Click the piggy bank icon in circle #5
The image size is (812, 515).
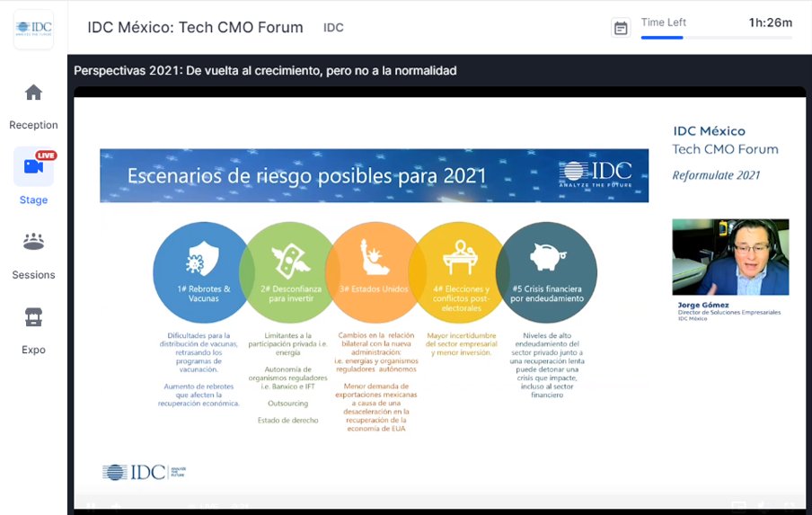[x=547, y=257]
